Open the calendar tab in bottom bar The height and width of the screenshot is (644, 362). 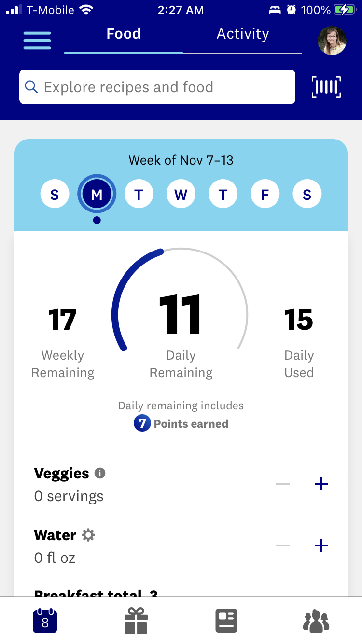[x=45, y=621]
